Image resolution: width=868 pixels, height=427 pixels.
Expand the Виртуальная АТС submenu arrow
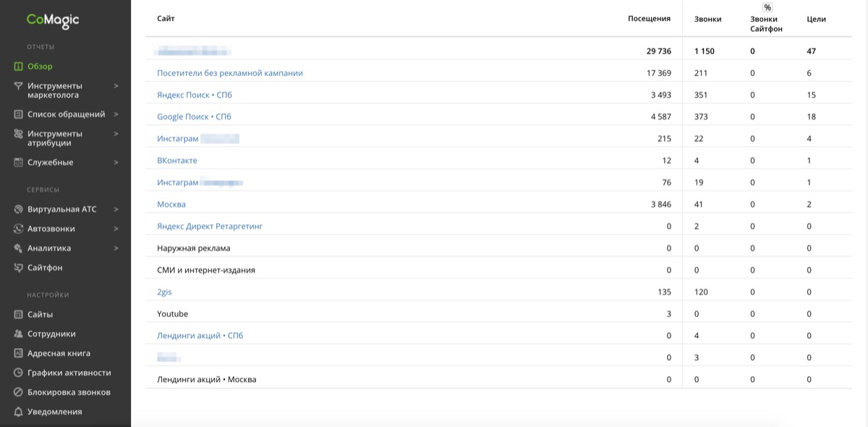[x=116, y=210]
